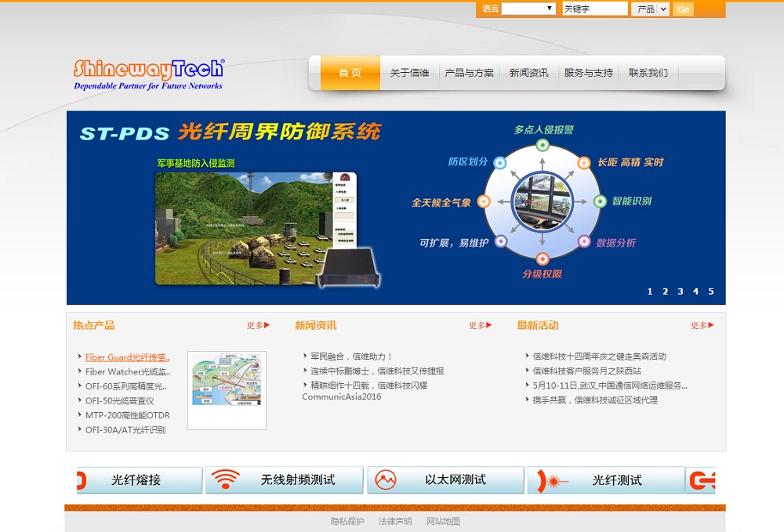The image size is (784, 532).
Task: Click the partially visible rightmost carousel icon
Action: coord(702,480)
